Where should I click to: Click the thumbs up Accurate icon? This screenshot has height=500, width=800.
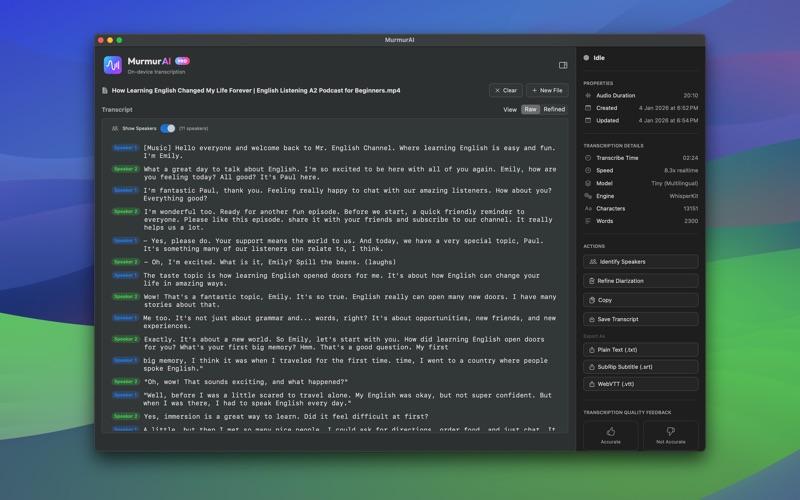[611, 431]
